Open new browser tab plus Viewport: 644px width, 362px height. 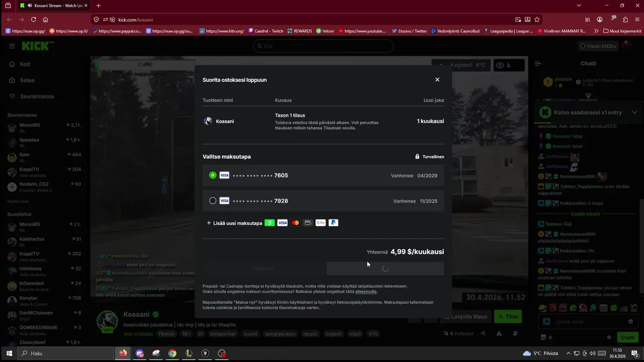click(98, 6)
